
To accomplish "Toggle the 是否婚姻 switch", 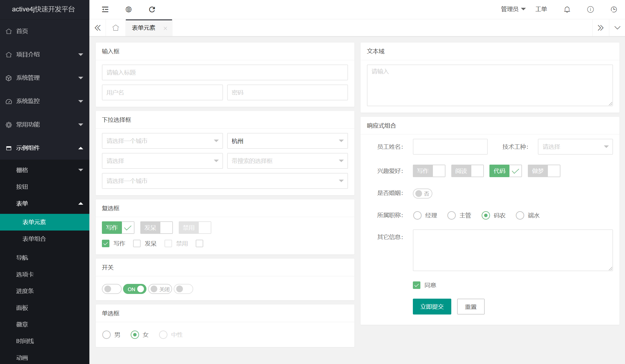I will tap(422, 194).
